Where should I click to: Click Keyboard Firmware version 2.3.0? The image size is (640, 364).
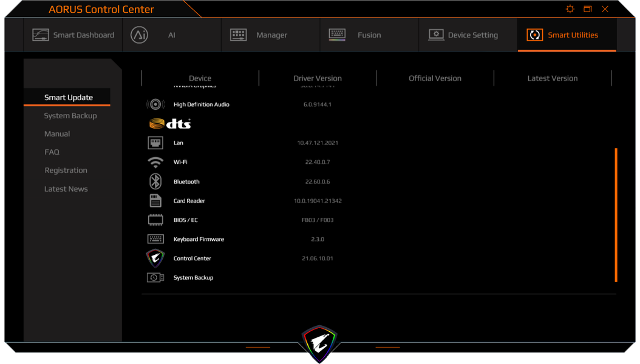(x=318, y=239)
